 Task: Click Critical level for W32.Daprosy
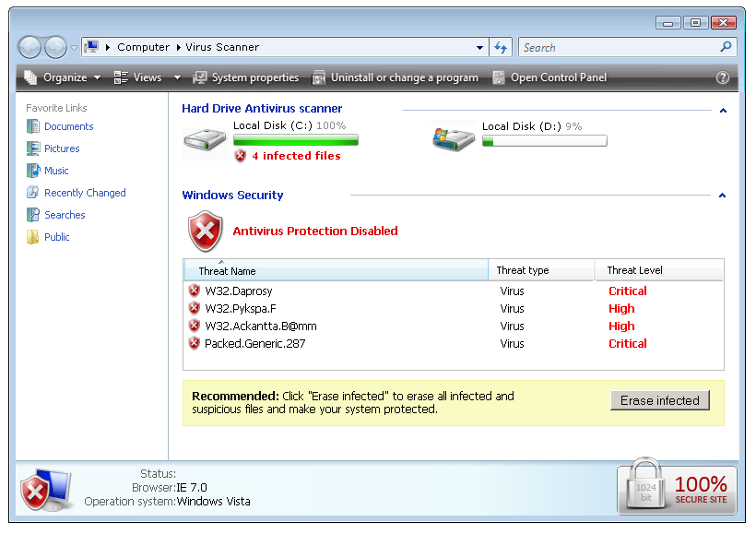(x=627, y=291)
